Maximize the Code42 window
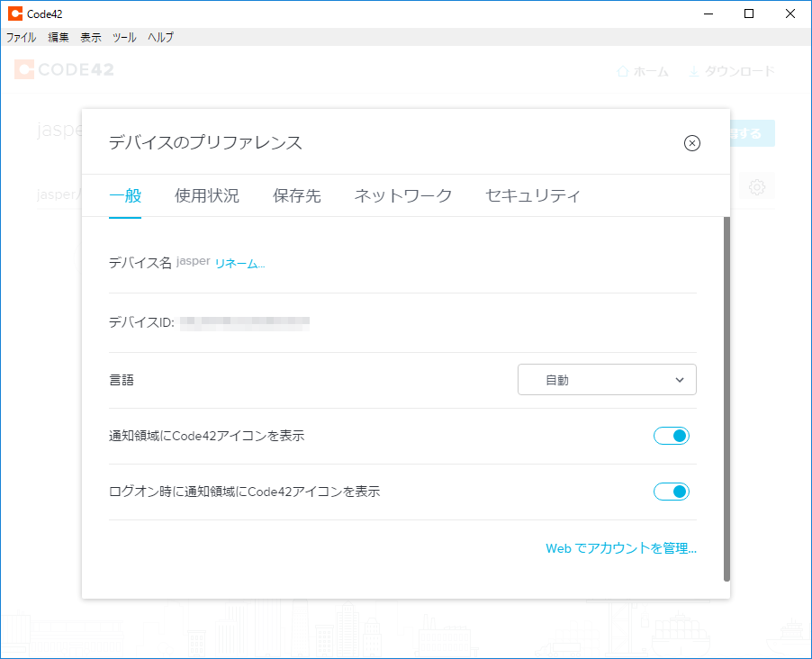 [749, 14]
